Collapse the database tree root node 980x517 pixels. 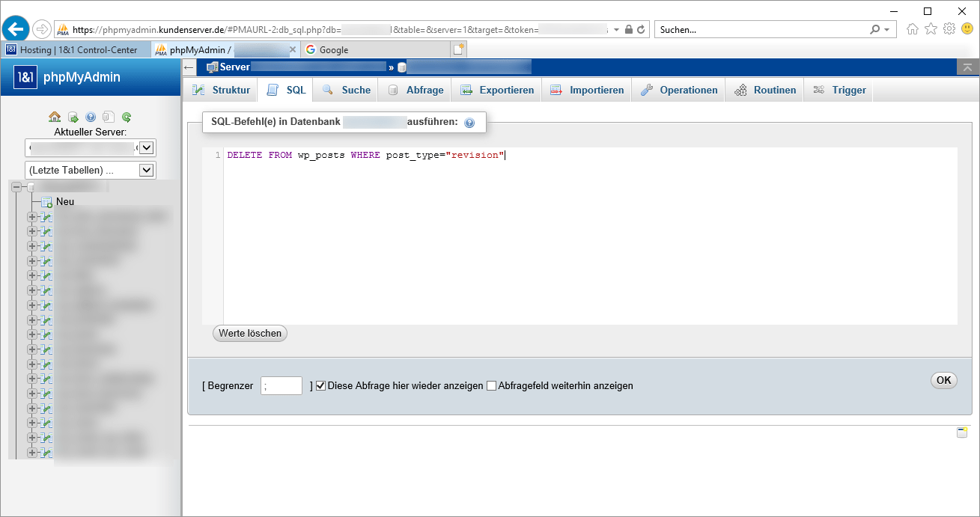tap(16, 187)
